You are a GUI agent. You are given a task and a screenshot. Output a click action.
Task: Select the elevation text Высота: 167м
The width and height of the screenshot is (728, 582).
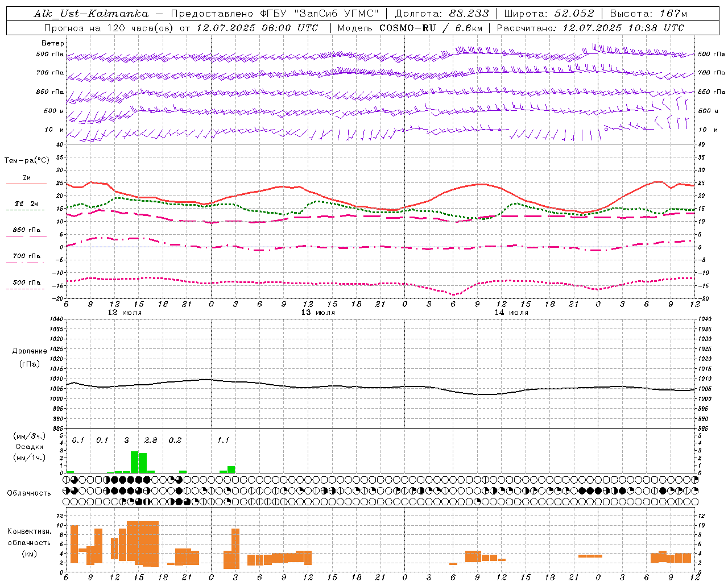click(x=648, y=14)
